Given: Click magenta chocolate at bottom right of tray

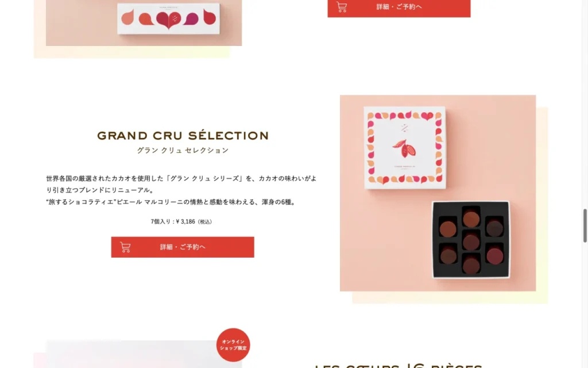Looking at the screenshot, I should [494, 255].
